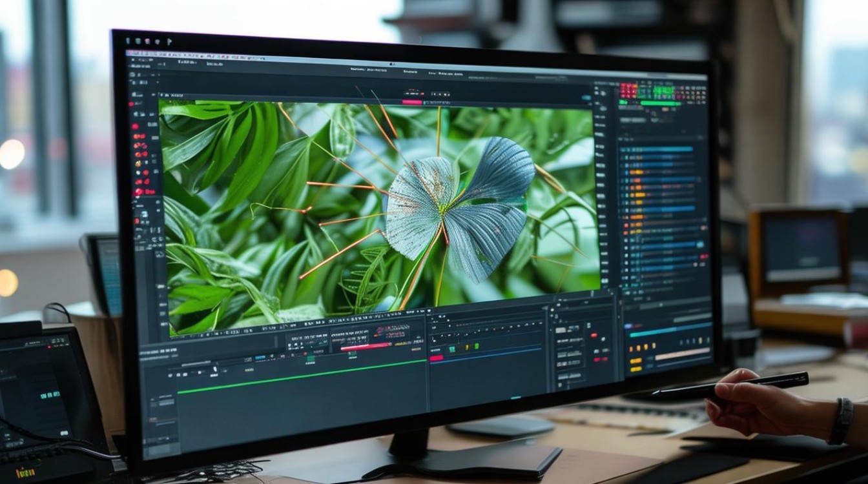This screenshot has height=484, width=868.
Task: Open the dropdown field below the right panel's green bar
Action: [x=632, y=120]
